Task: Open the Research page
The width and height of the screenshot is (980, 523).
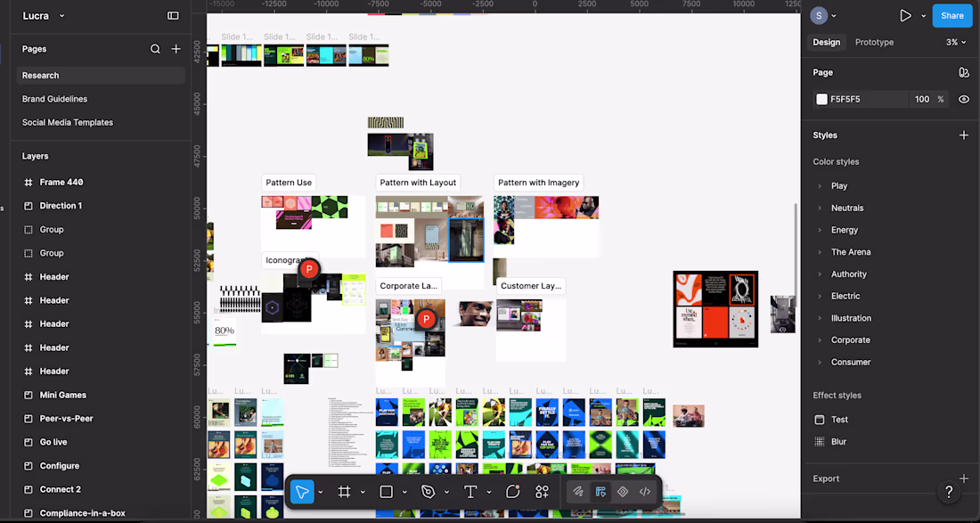Action: [101, 76]
